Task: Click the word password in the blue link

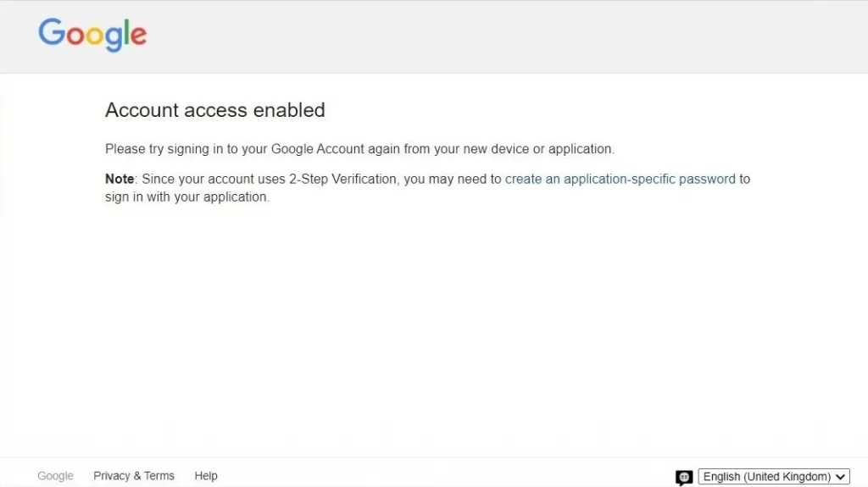Action: pyautogui.click(x=707, y=179)
